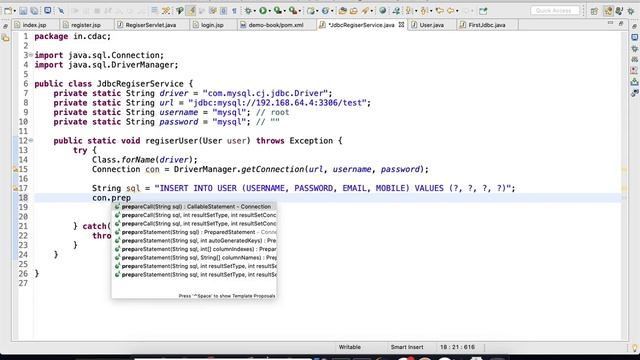Select prepareCall(String sql) CallableStatement proposal
The height and width of the screenshot is (360, 640).
[x=194, y=207]
